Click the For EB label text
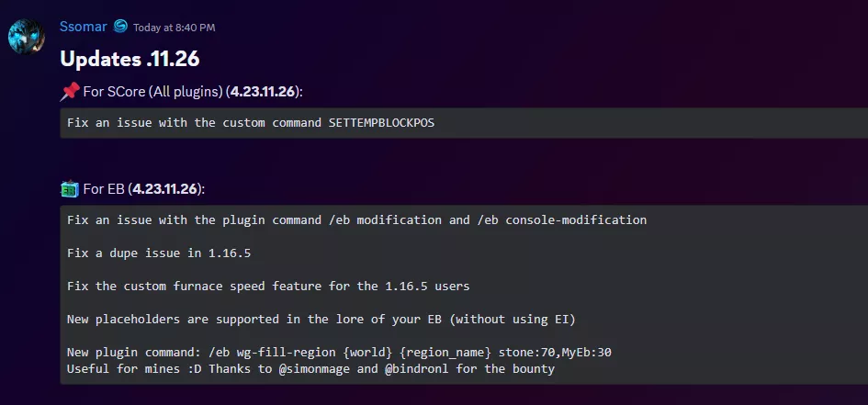The width and height of the screenshot is (868, 405). [x=104, y=189]
